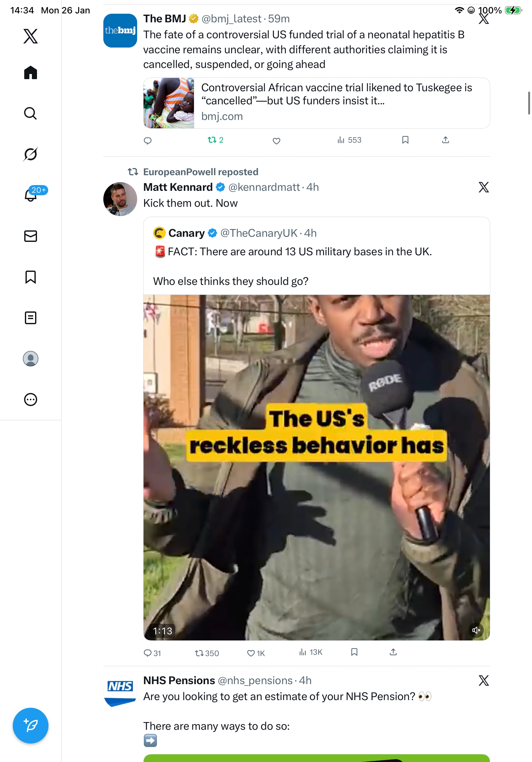Undo repost on The BMJ post
532x762 pixels.
coord(212,140)
